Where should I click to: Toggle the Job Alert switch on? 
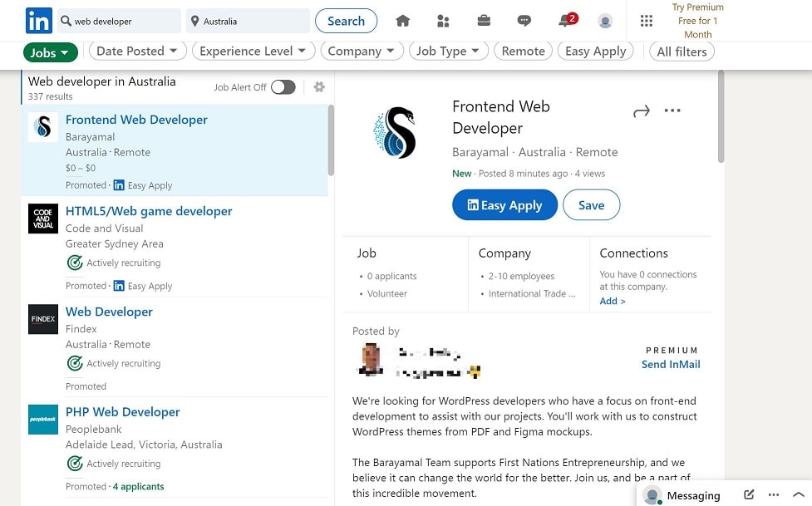click(283, 87)
